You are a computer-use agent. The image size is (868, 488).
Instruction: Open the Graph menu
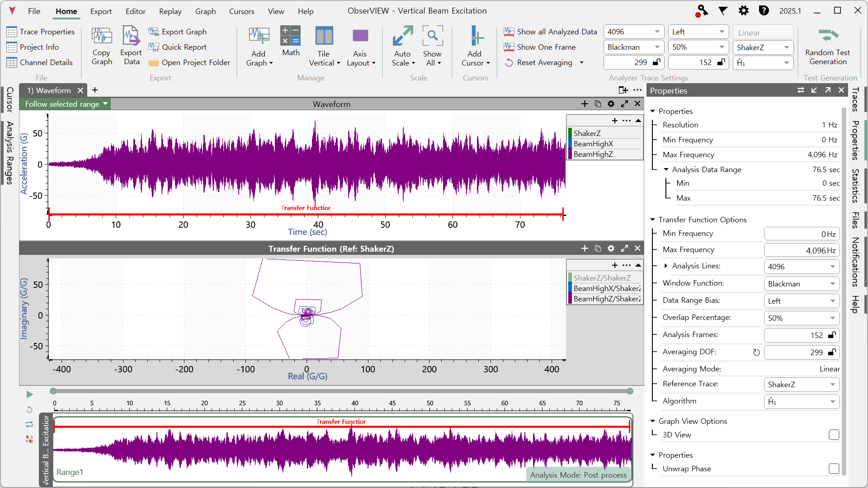coord(205,11)
